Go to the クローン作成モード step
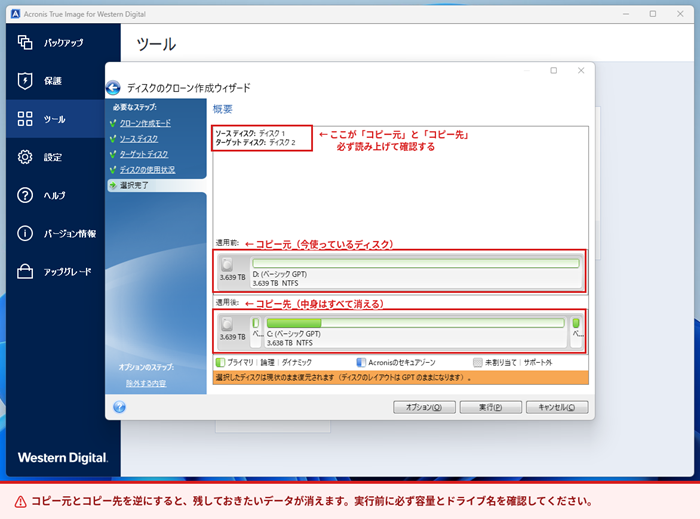 tap(145, 123)
